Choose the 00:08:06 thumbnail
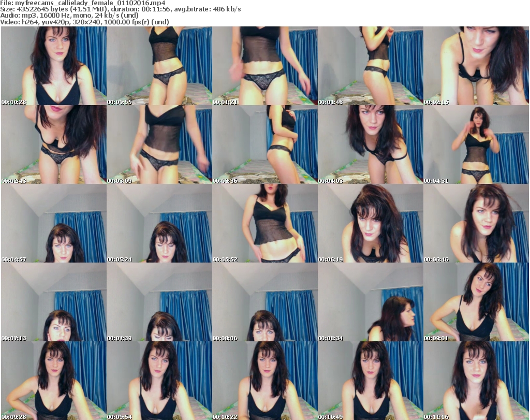The image size is (530, 420). point(265,302)
